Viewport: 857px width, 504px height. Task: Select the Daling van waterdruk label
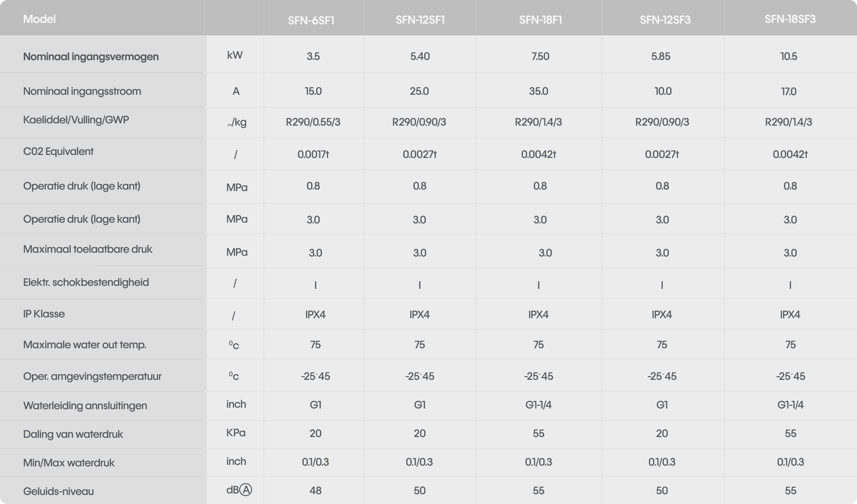(x=73, y=434)
